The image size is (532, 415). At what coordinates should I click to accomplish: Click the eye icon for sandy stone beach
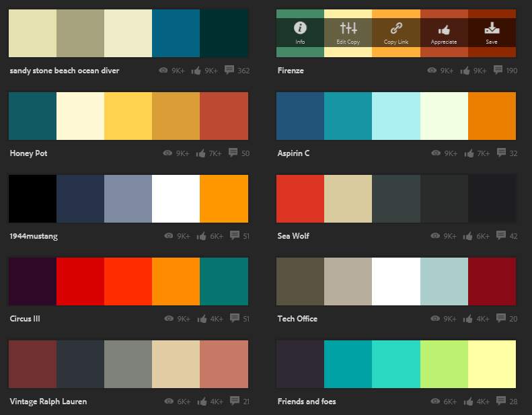(163, 70)
